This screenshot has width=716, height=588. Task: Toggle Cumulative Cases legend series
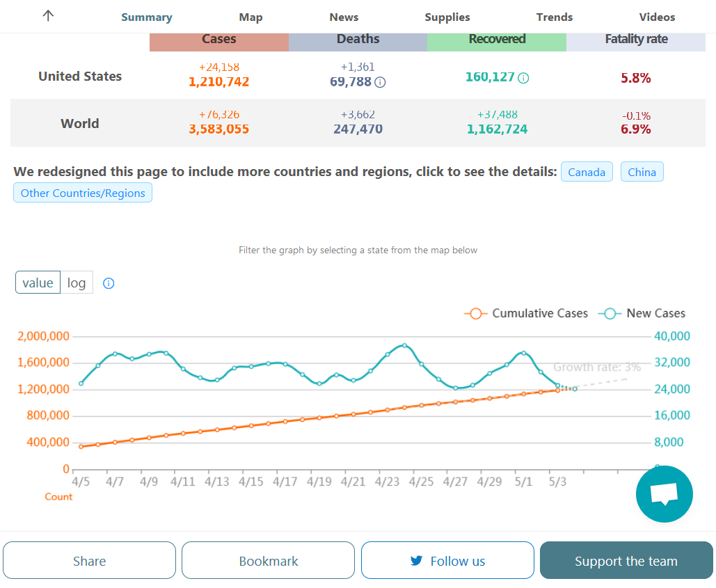pyautogui.click(x=526, y=314)
